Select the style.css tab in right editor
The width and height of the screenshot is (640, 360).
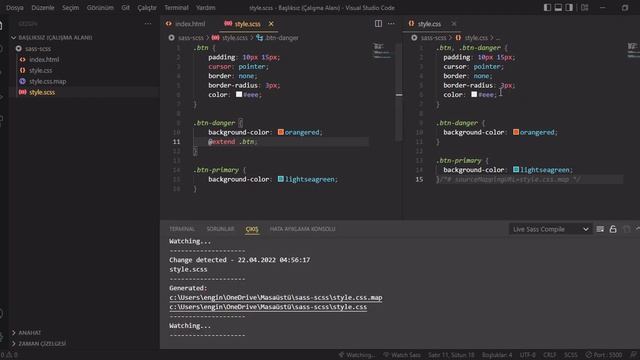[x=429, y=24]
